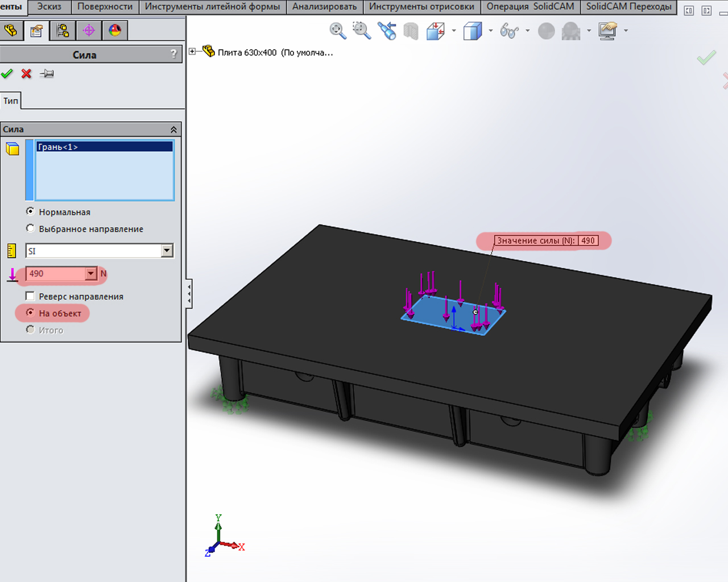Select the Выбранное направление radio button
Image resolution: width=728 pixels, height=582 pixels.
pos(31,228)
